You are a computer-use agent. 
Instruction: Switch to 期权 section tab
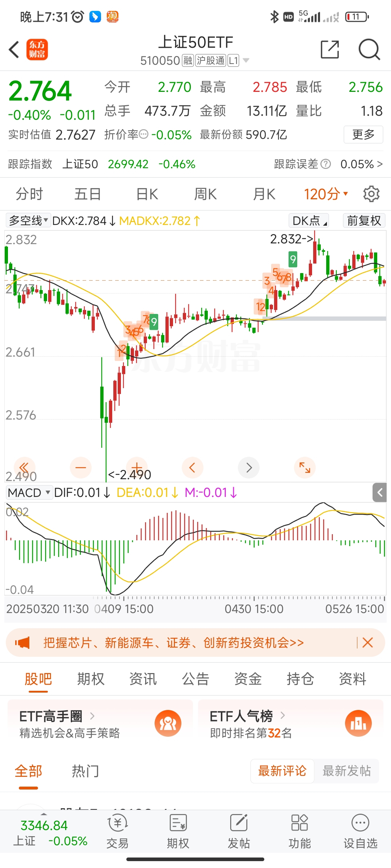pyautogui.click(x=91, y=679)
